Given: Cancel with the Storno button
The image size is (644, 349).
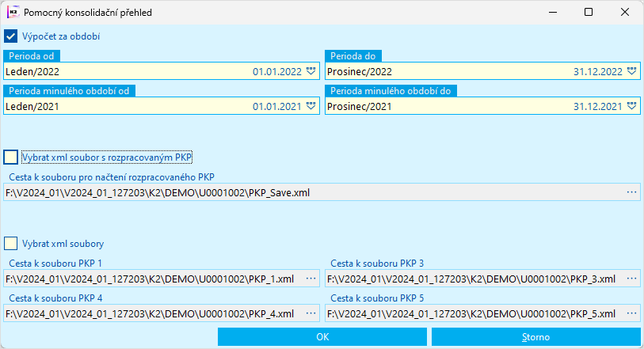Looking at the screenshot, I should (x=536, y=336).
